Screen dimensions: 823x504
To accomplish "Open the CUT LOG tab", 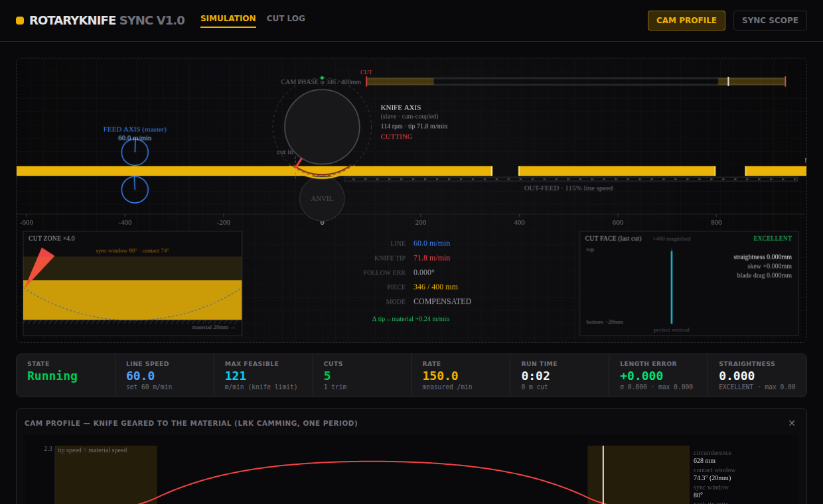I will point(286,19).
